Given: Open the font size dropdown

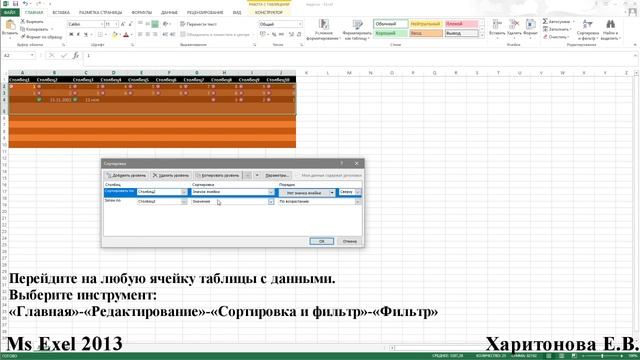Looking at the screenshot, I should (x=116, y=24).
